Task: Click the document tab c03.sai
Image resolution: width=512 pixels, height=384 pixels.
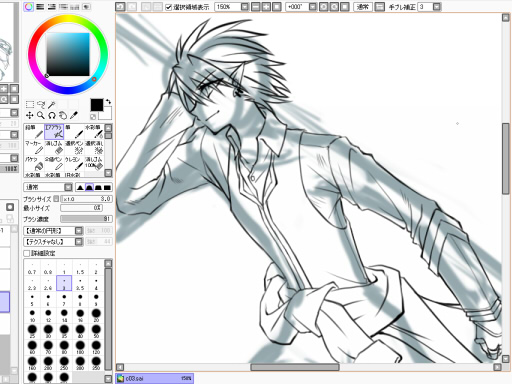Action: coord(154,378)
